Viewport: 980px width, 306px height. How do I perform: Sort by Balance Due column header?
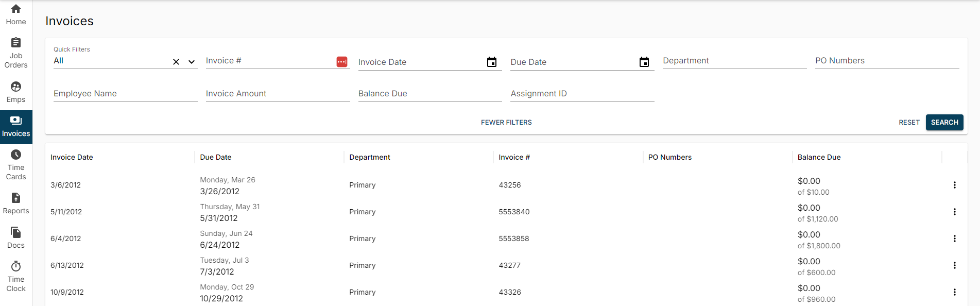pyautogui.click(x=819, y=157)
